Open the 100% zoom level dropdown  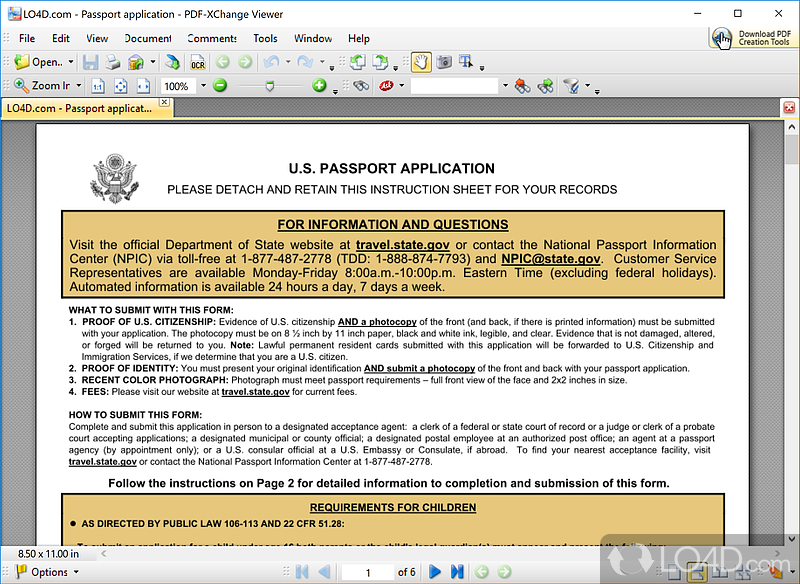[203, 86]
